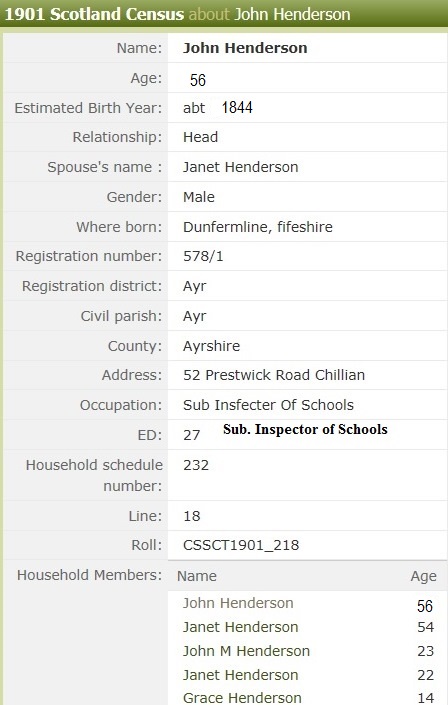This screenshot has height=705, width=448.
Task: Click the Sub. Inspector of Schools annotation
Action: (305, 429)
